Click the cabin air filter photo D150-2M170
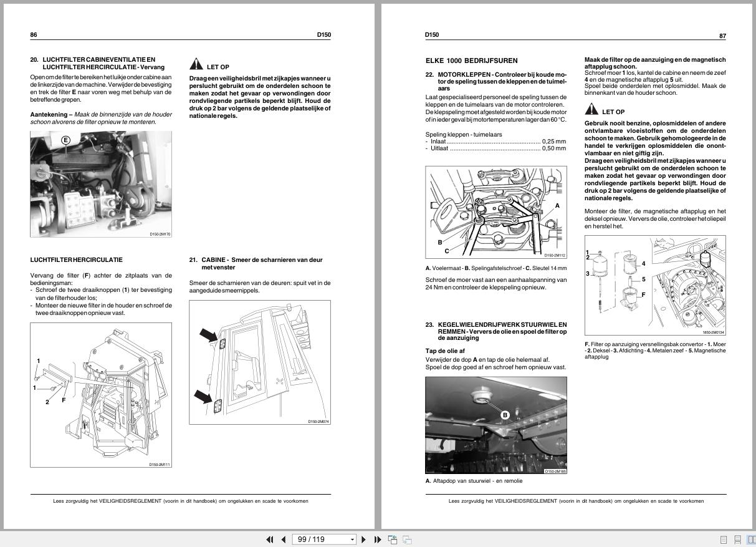The width and height of the screenshot is (756, 547). click(x=101, y=185)
